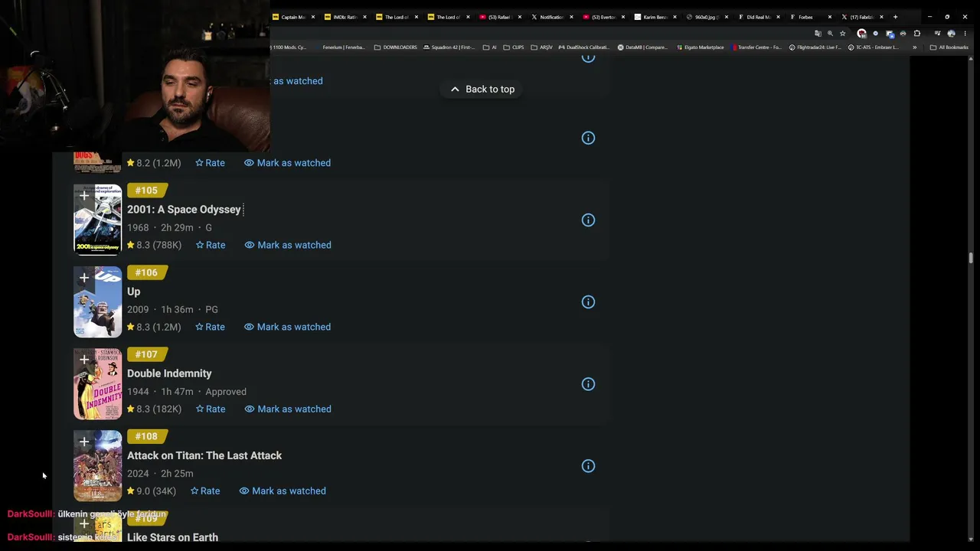Rate the 8.2 (1.2M) movie

click(210, 163)
